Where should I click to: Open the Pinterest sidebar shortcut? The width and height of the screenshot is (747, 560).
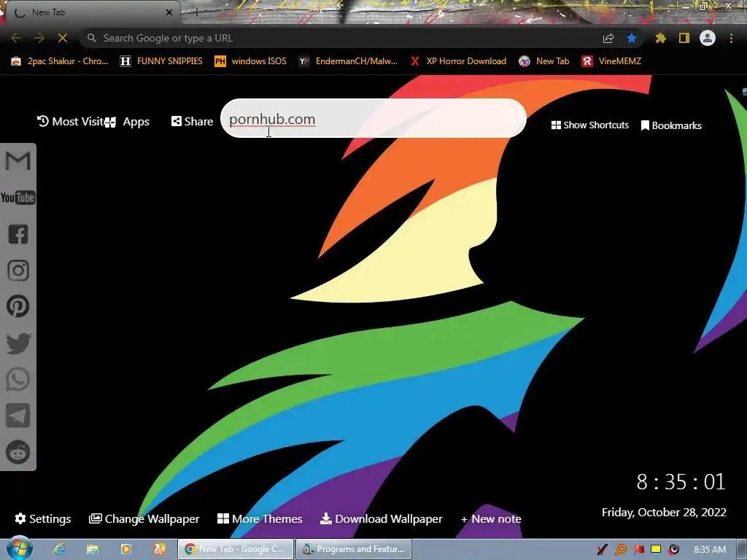click(18, 306)
